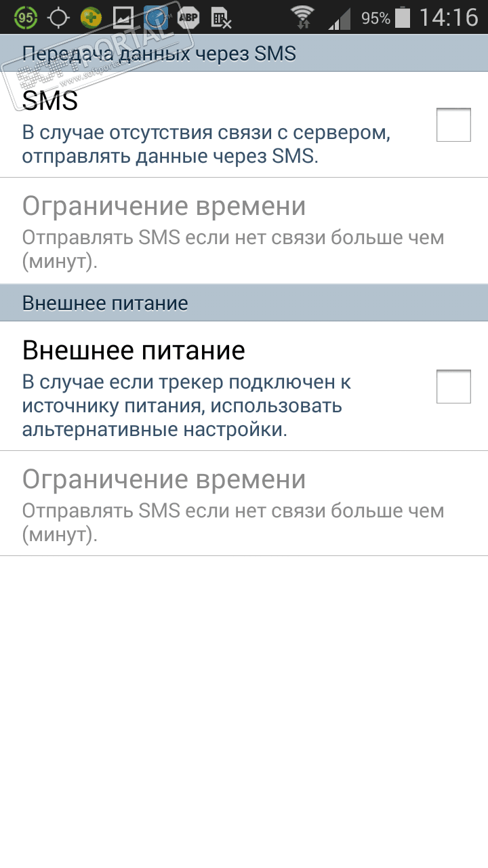Tap the battery icon next to 95%
This screenshot has height=868, width=488.
pos(403,17)
